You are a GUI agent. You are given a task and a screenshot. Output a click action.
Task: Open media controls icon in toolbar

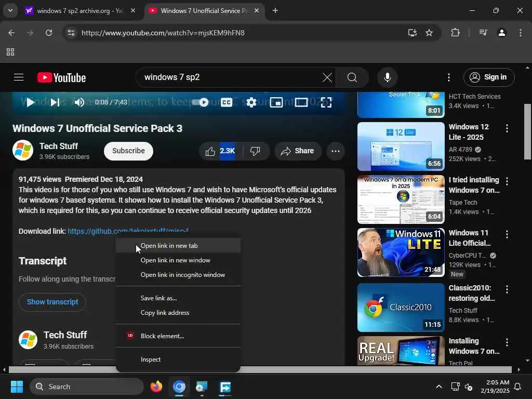[483, 33]
